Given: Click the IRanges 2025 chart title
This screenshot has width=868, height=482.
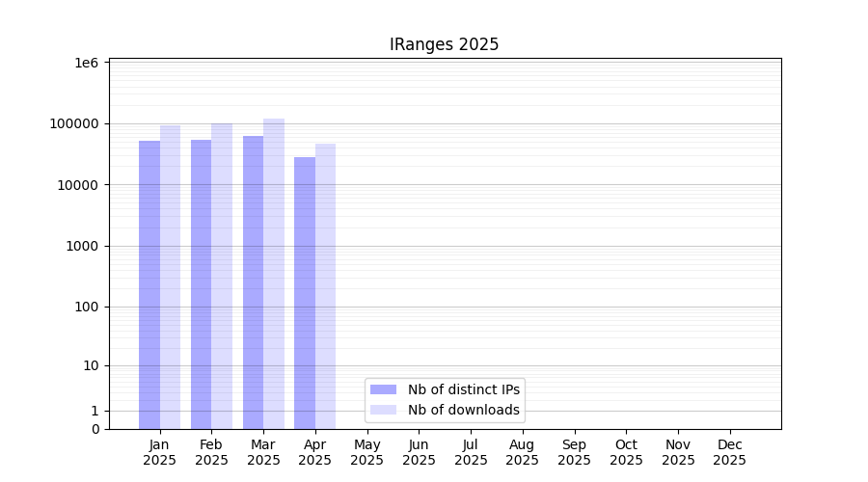Looking at the screenshot, I should click(x=444, y=44).
